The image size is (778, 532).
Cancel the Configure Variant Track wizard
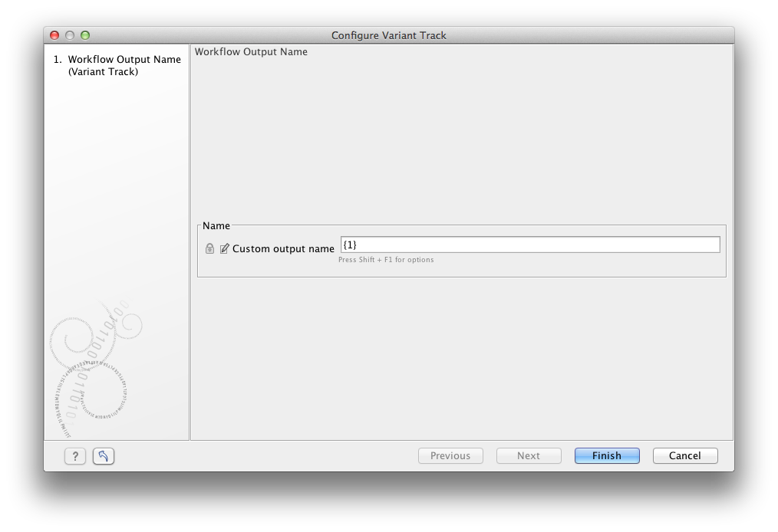[x=684, y=455]
